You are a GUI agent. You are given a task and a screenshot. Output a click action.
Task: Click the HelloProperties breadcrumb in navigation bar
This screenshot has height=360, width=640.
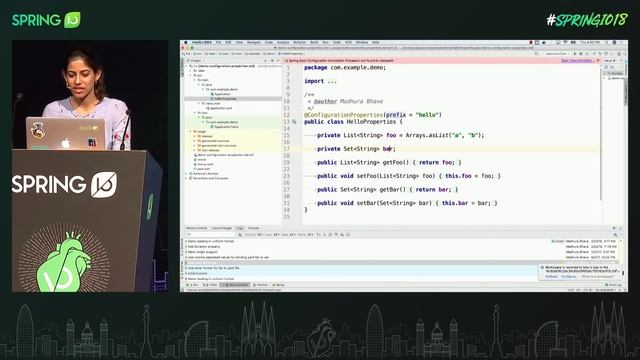click(291, 53)
